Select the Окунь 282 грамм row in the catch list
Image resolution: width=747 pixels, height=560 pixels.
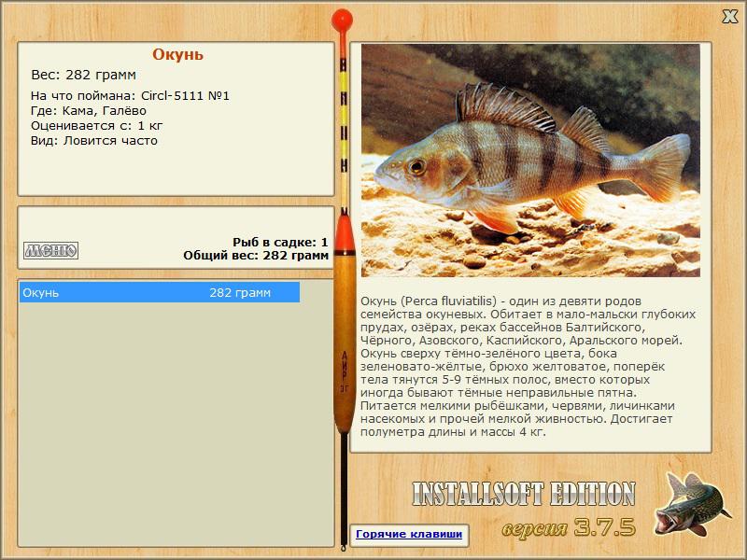[x=160, y=292]
